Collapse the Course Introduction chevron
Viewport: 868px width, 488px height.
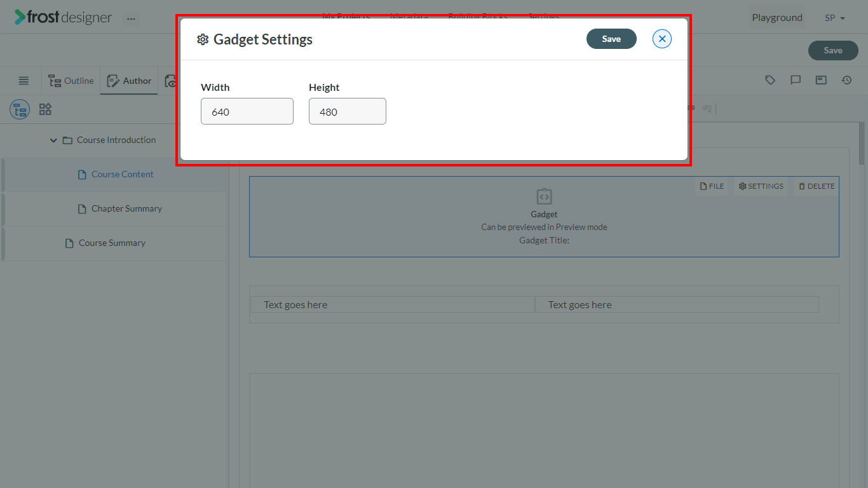(x=53, y=140)
